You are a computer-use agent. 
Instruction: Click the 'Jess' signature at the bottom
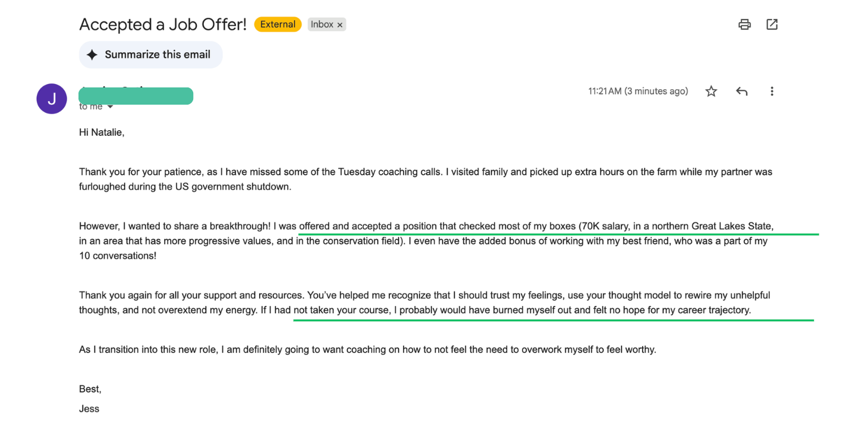click(x=89, y=409)
